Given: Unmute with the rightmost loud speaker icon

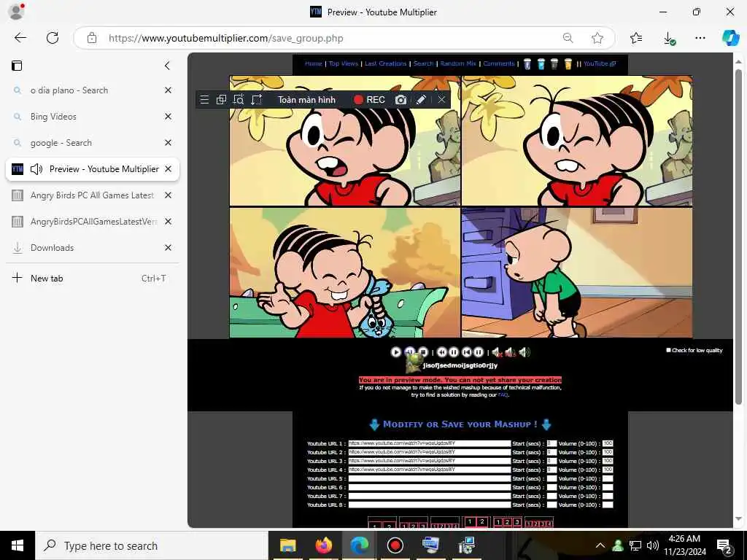Looking at the screenshot, I should (525, 352).
